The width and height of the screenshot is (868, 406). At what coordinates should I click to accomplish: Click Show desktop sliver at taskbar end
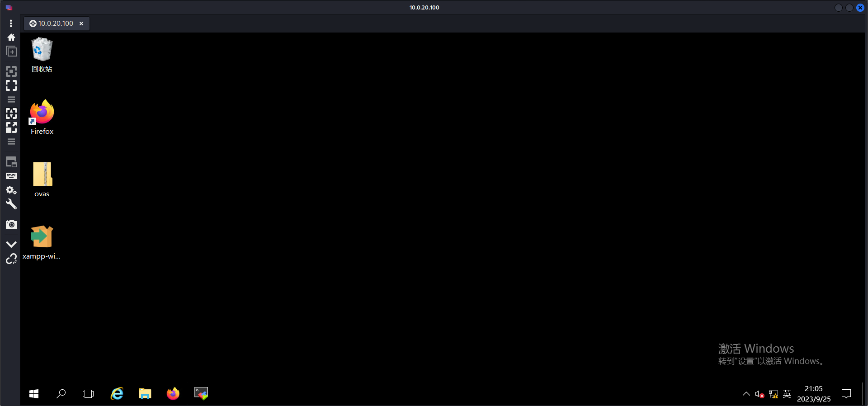863,394
